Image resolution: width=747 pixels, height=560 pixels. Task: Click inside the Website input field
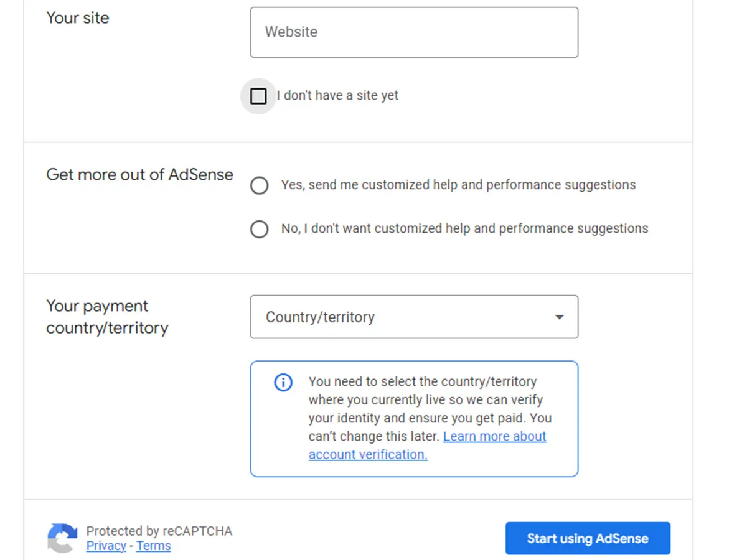click(413, 32)
